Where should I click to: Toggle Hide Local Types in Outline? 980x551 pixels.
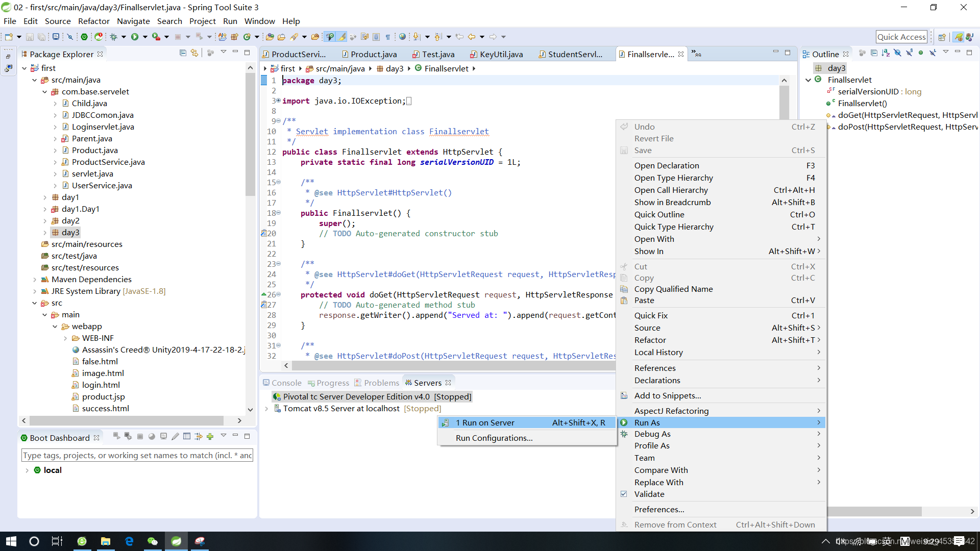(x=933, y=53)
